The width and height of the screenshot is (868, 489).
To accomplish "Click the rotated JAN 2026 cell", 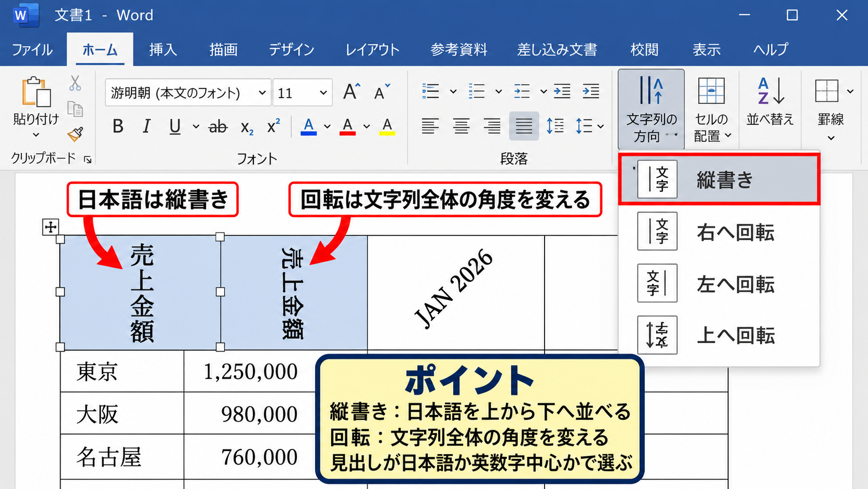I will [456, 292].
